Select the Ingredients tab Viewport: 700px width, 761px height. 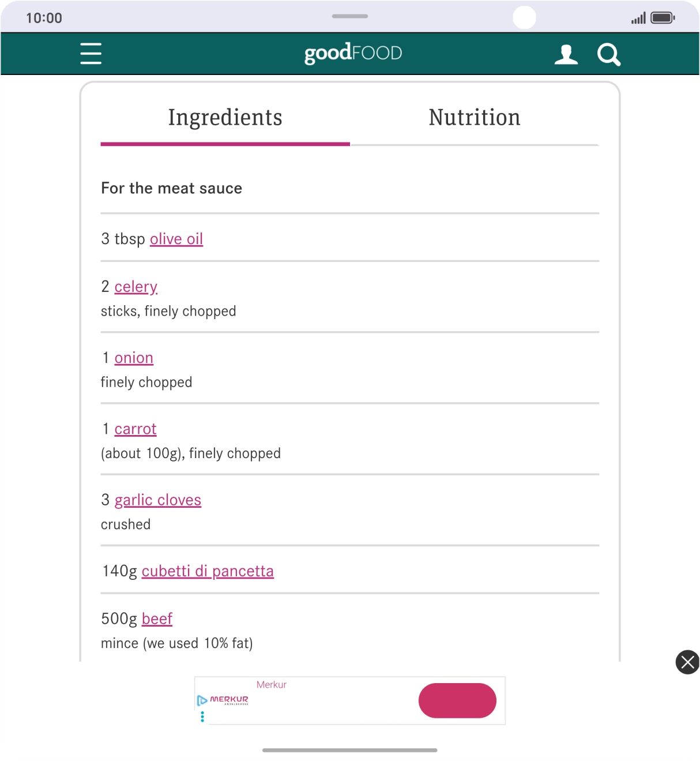[x=225, y=118]
